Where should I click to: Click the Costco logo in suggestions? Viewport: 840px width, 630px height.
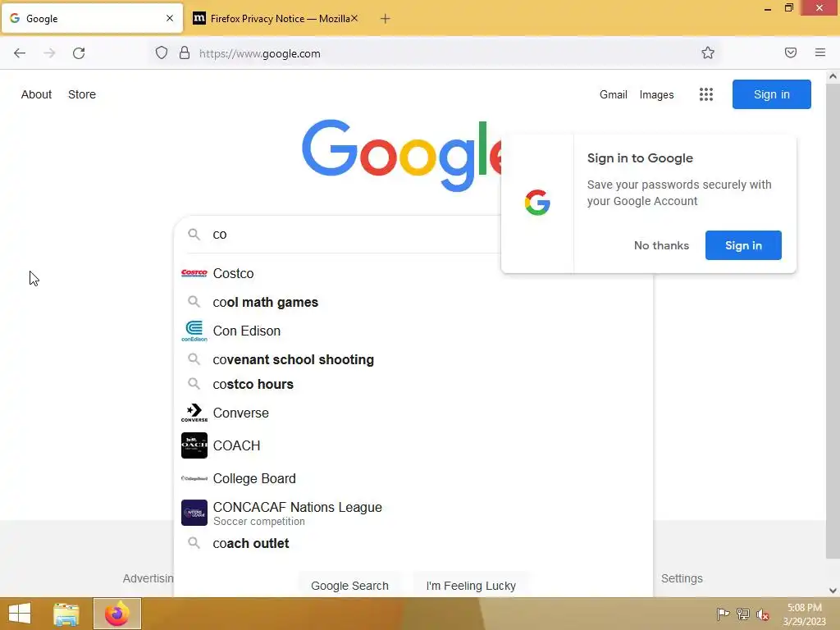(194, 273)
